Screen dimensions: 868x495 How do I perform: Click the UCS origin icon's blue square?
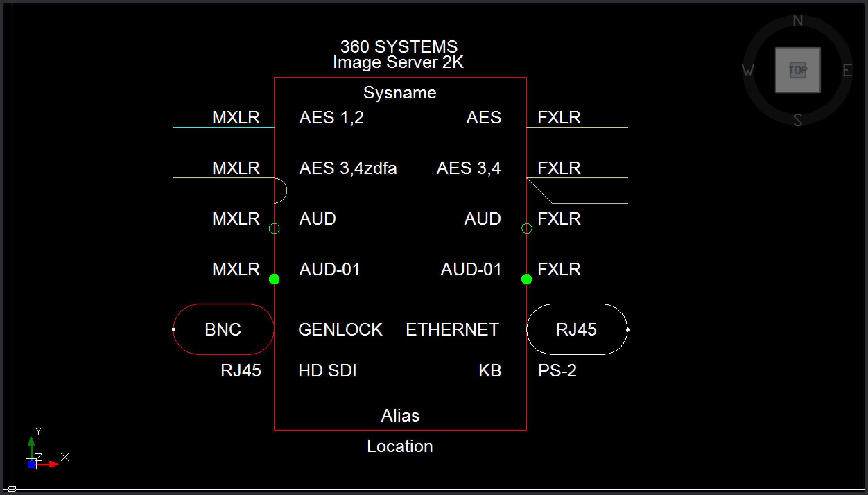[31, 464]
